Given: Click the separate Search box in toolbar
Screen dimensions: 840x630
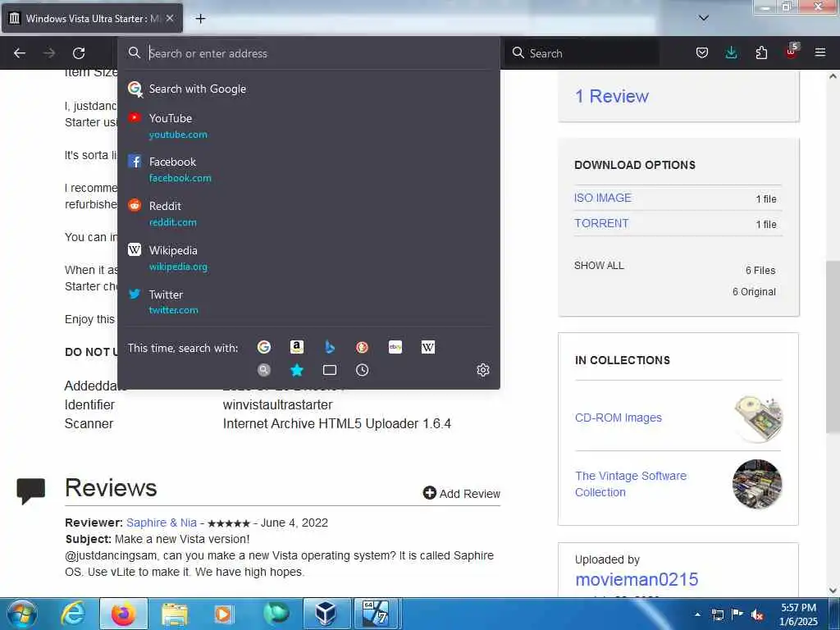Looking at the screenshot, I should click(582, 53).
